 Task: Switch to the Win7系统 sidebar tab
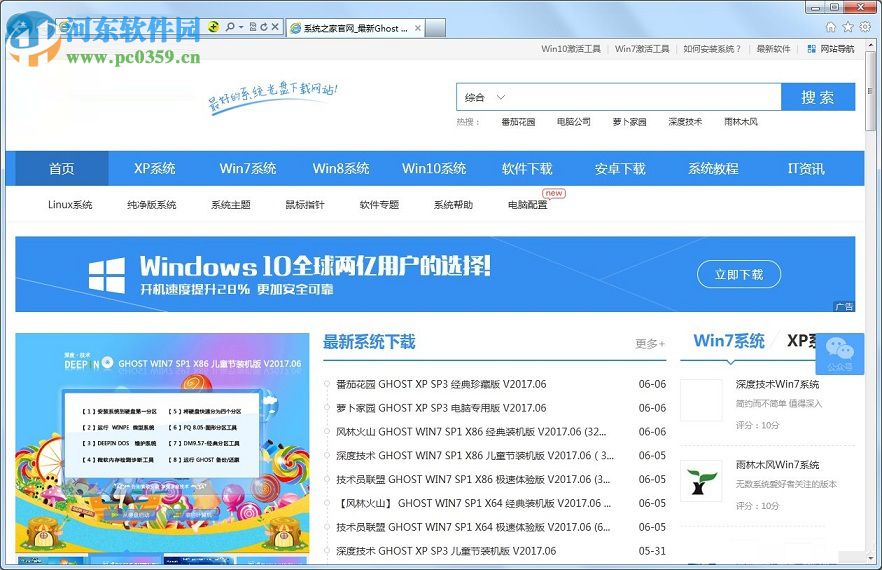pyautogui.click(x=729, y=341)
